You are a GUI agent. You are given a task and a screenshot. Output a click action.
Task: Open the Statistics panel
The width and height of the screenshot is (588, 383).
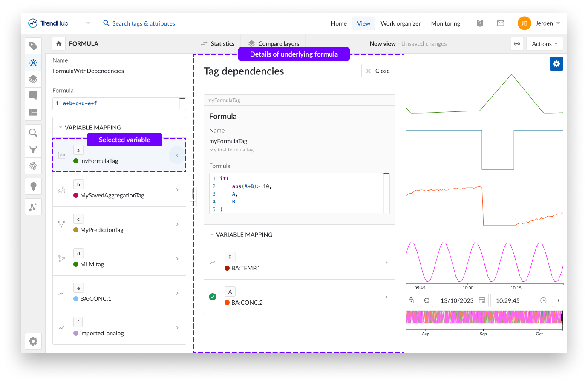pos(218,43)
